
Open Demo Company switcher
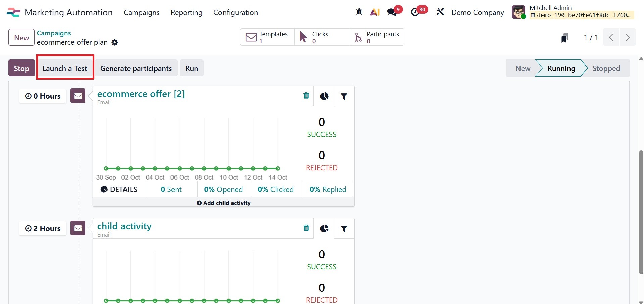coord(477,13)
